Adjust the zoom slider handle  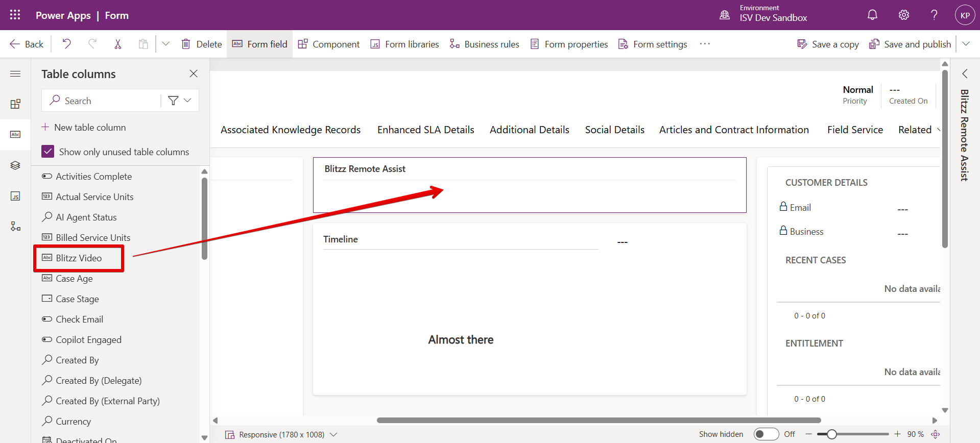click(832, 434)
